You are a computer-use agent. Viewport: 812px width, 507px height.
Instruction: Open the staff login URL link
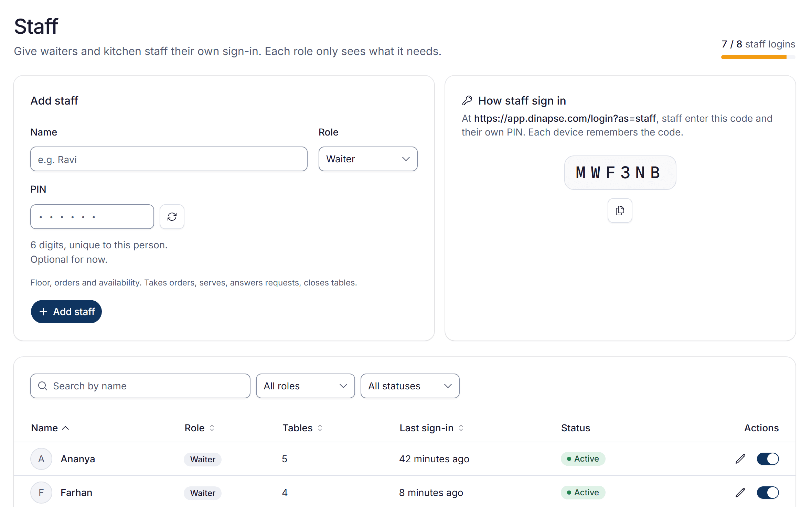pyautogui.click(x=565, y=118)
